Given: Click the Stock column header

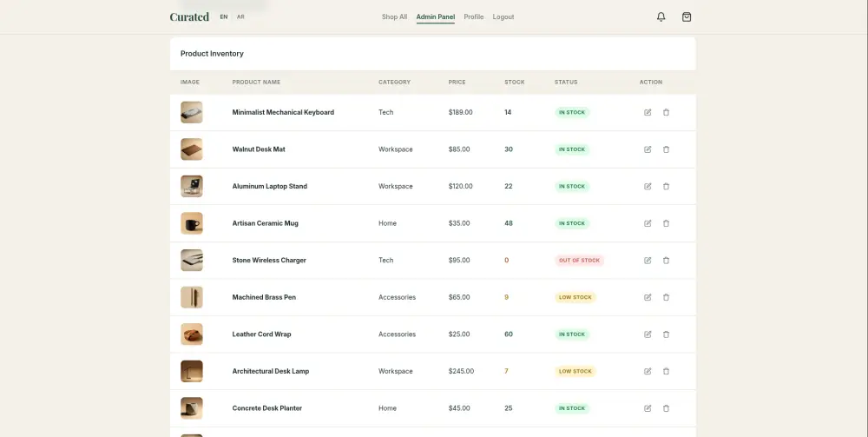Looking at the screenshot, I should click(515, 82).
